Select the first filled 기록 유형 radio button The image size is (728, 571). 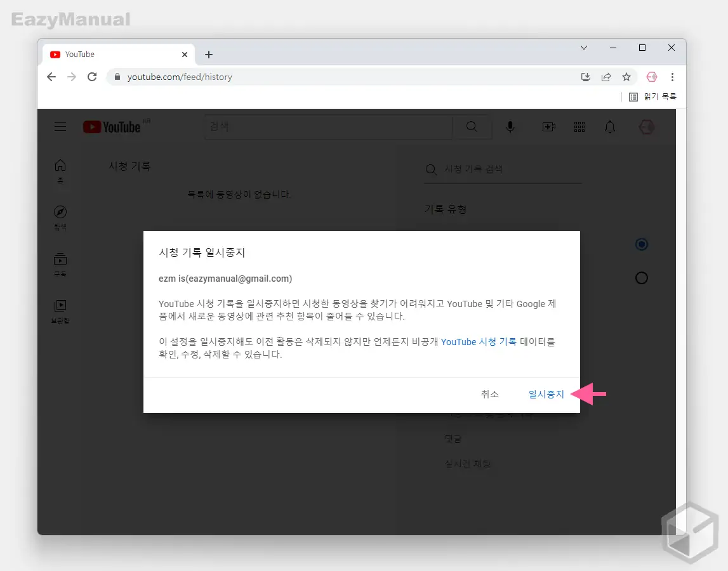click(x=642, y=244)
